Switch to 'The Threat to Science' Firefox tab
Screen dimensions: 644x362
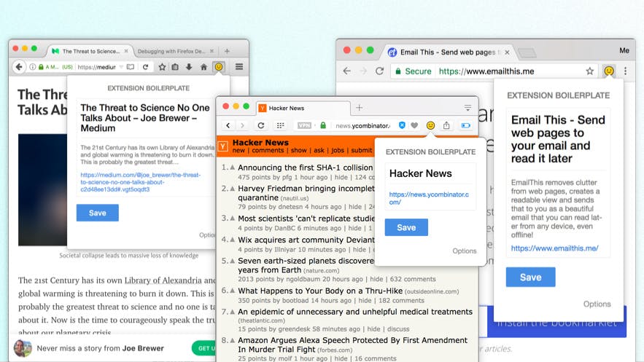tap(90, 51)
